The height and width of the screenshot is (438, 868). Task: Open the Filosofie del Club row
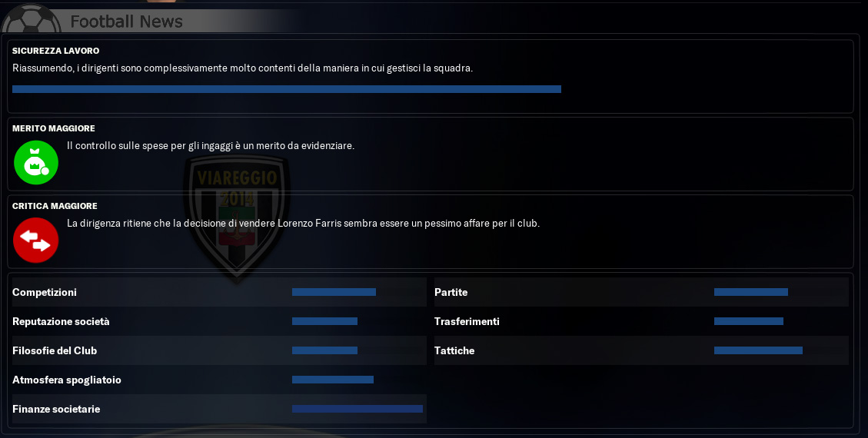(x=219, y=350)
